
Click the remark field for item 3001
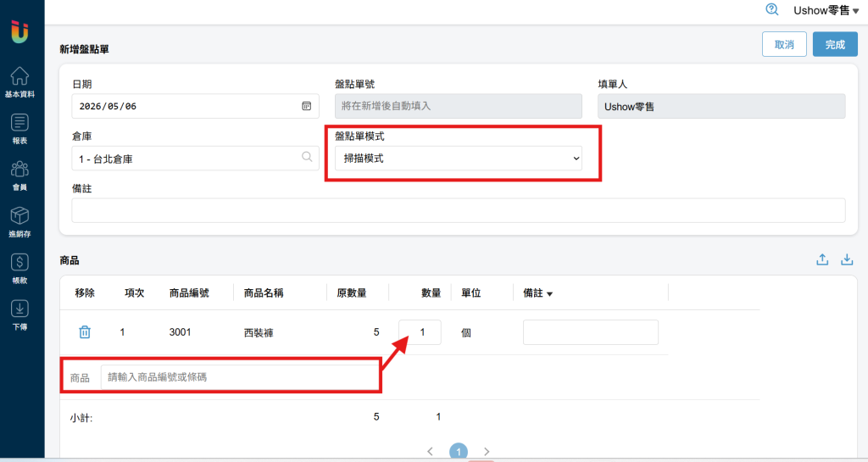pyautogui.click(x=591, y=332)
